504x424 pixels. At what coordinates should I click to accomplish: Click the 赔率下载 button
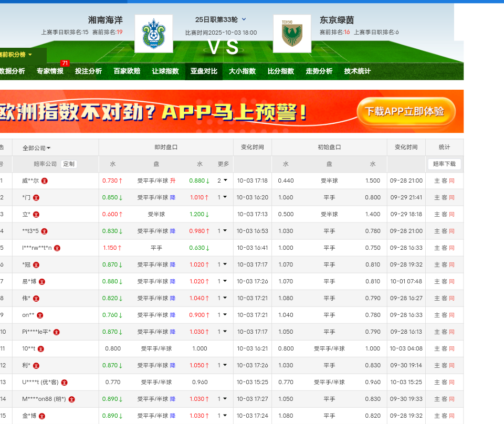[x=444, y=164]
